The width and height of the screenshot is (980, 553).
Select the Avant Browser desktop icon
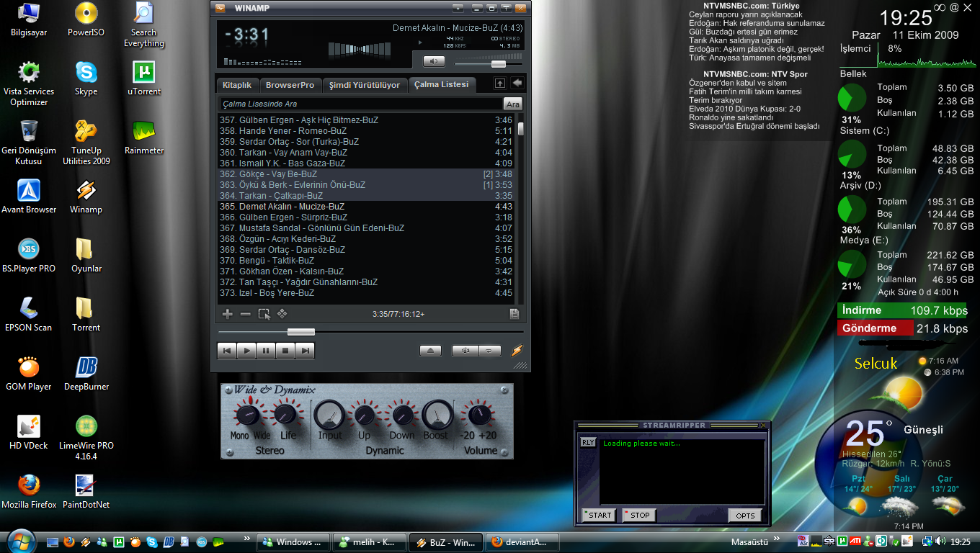[29, 197]
